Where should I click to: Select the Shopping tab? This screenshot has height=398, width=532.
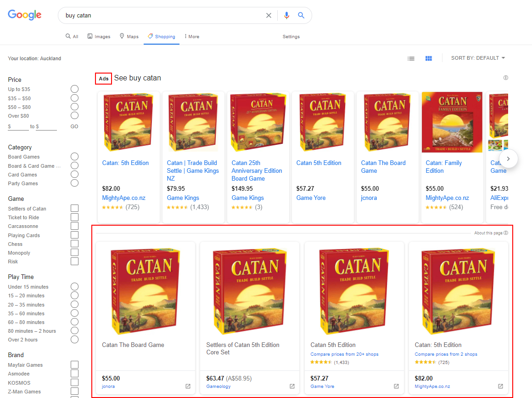(162, 36)
